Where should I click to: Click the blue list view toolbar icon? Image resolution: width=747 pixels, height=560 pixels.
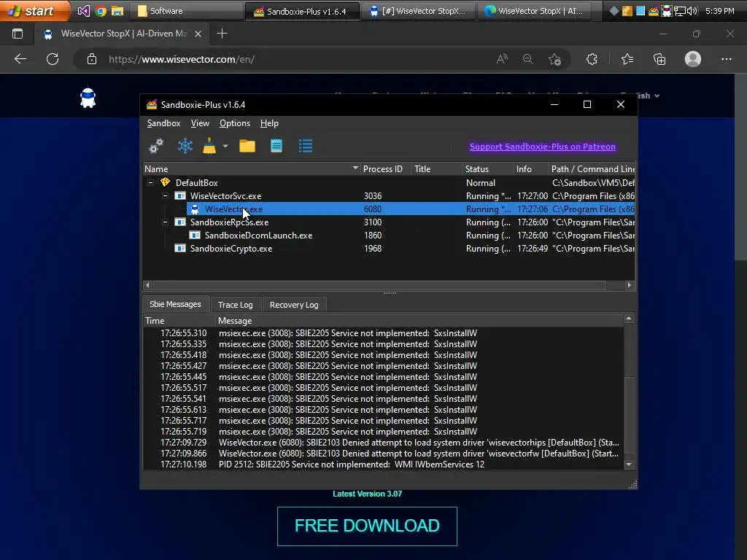tap(306, 146)
